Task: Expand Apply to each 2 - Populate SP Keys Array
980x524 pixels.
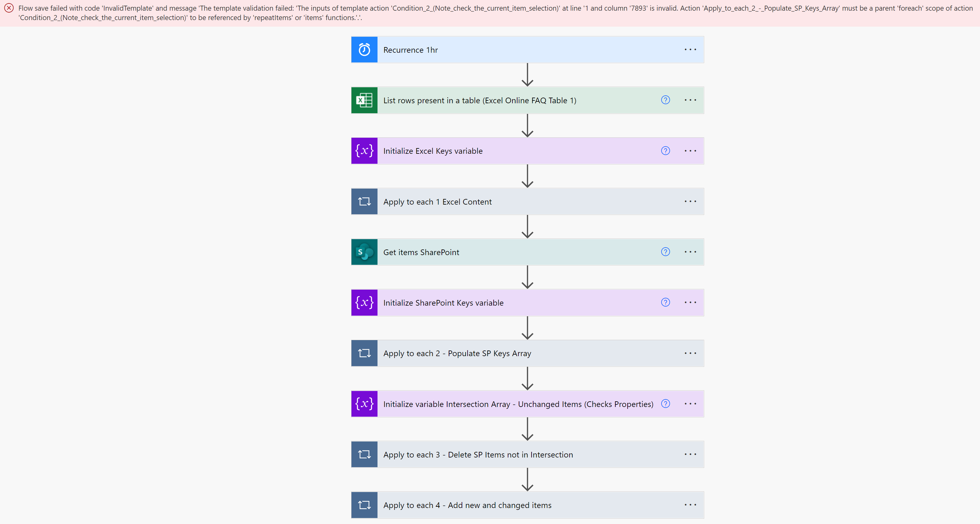Action: [457, 353]
